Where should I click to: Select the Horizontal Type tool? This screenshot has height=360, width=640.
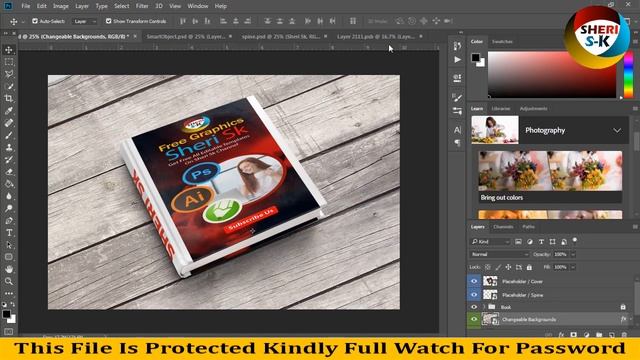(x=9, y=233)
